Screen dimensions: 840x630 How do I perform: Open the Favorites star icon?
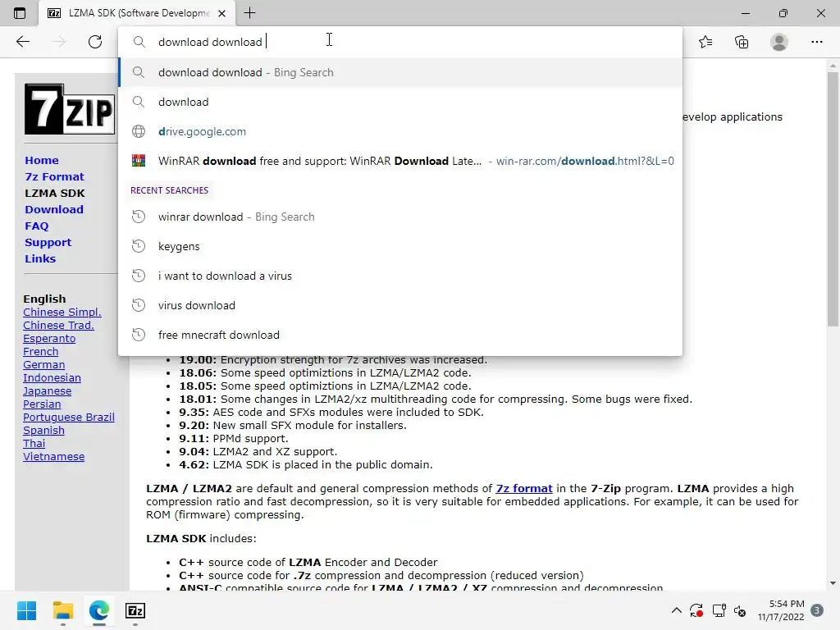705,42
